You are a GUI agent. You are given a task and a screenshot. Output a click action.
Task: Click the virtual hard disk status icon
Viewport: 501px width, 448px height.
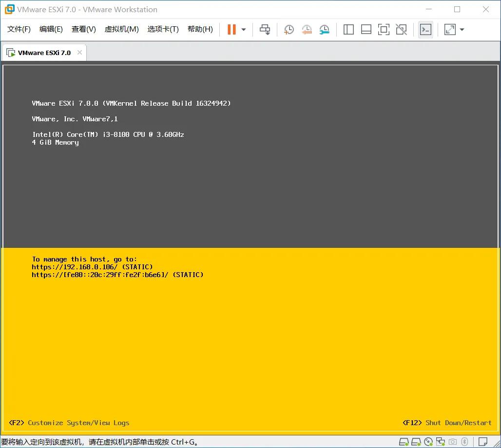point(404,442)
